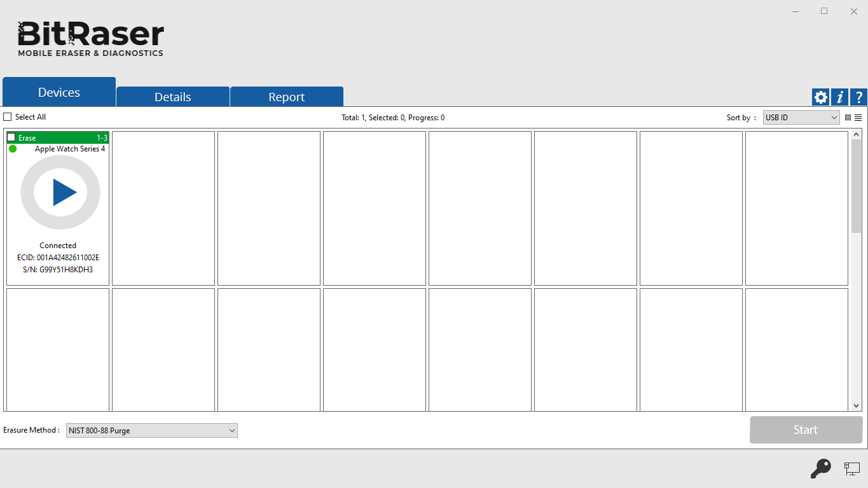Click the network computer icon
Viewport: 868px width, 488px height.
click(852, 469)
